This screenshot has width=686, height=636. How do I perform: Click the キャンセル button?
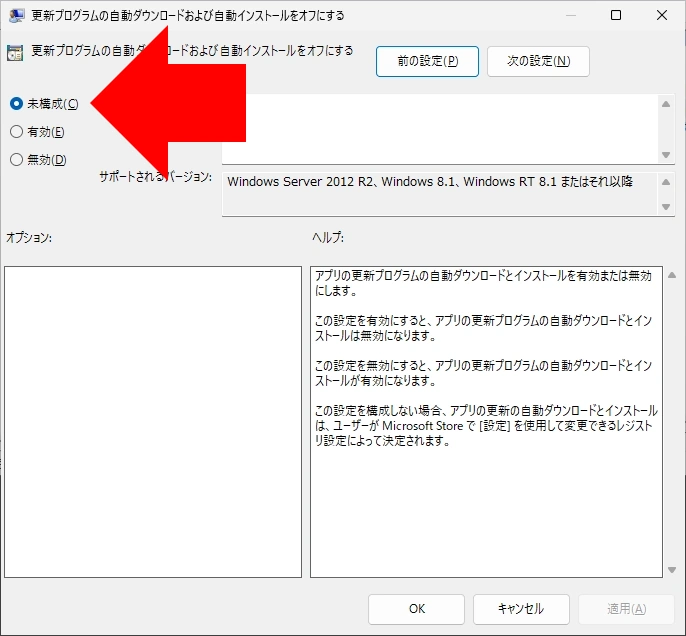coord(521,609)
